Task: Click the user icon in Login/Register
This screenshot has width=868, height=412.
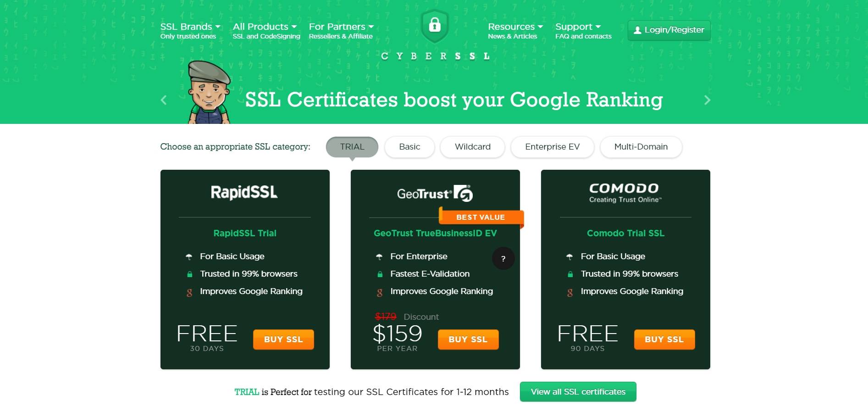Action: (637, 30)
